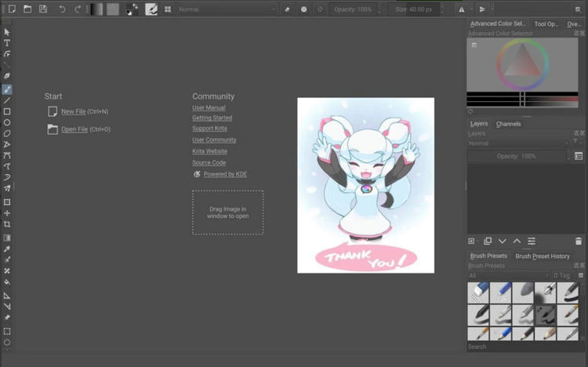The height and width of the screenshot is (367, 588).
Task: Select the Polygon tool
Action: pos(7,133)
